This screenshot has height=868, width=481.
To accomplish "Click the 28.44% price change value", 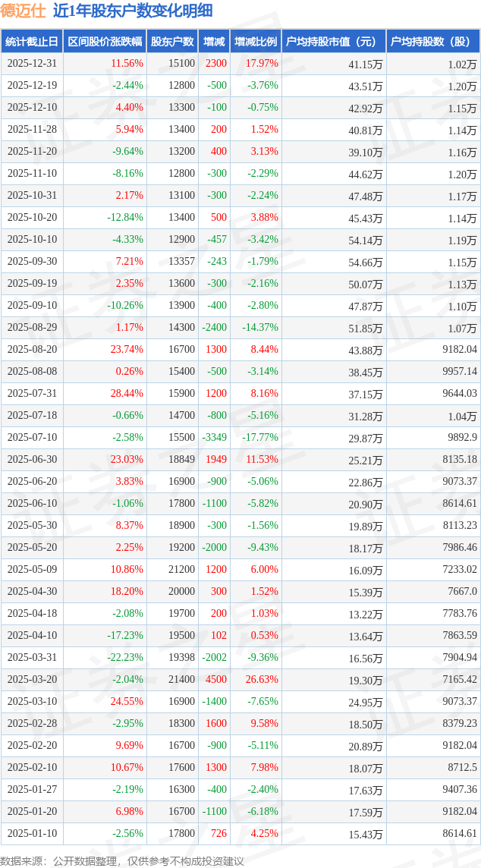I will (127, 394).
